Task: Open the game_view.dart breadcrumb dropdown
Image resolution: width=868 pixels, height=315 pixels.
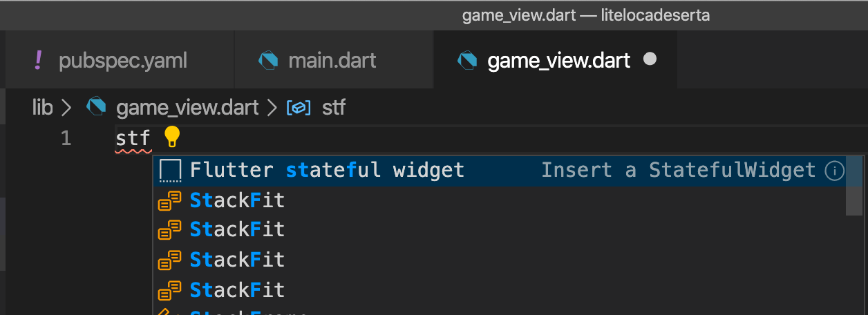Action: (x=187, y=107)
